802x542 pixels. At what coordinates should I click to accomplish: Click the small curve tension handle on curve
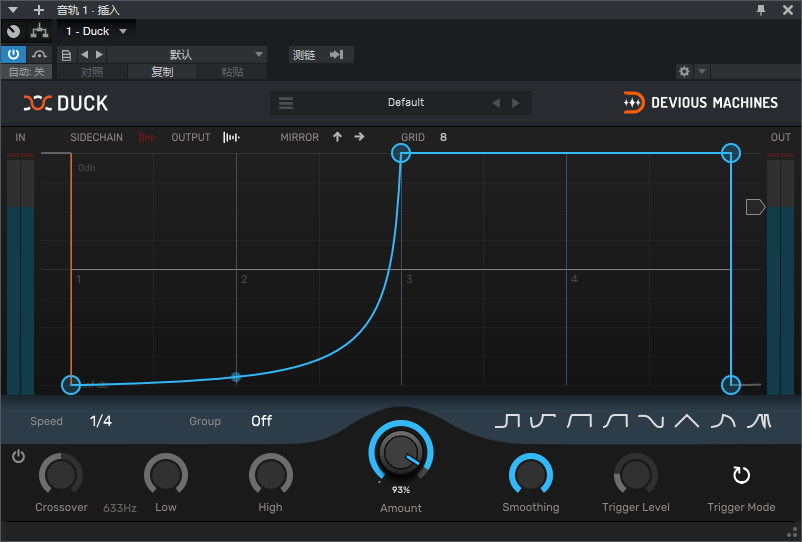click(236, 377)
